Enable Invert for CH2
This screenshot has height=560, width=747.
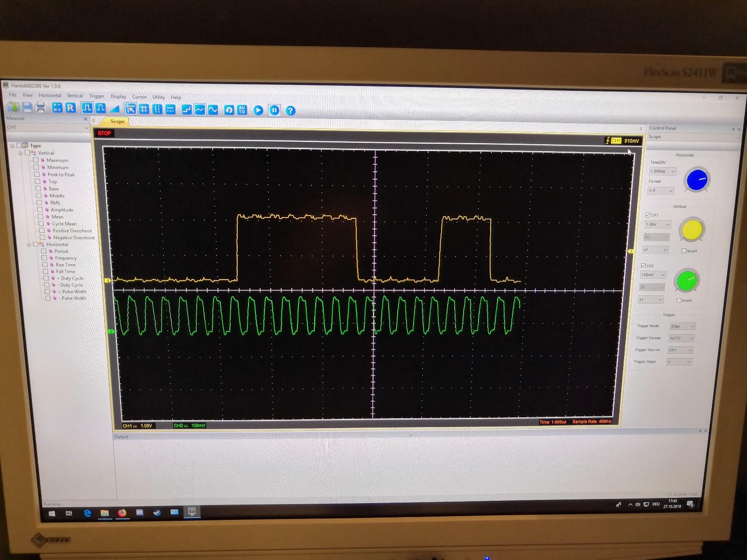[x=679, y=300]
